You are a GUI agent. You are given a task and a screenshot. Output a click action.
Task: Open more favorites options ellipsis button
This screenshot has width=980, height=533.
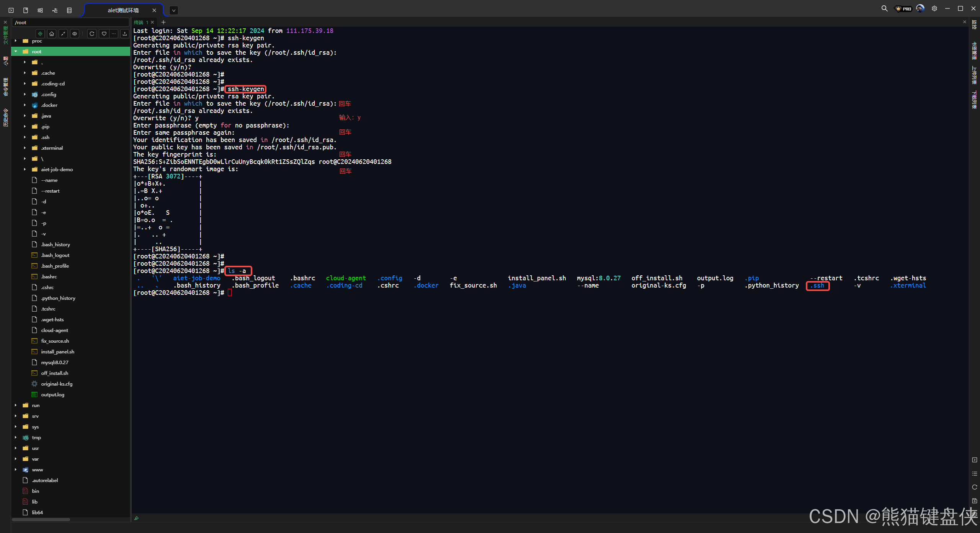[114, 34]
